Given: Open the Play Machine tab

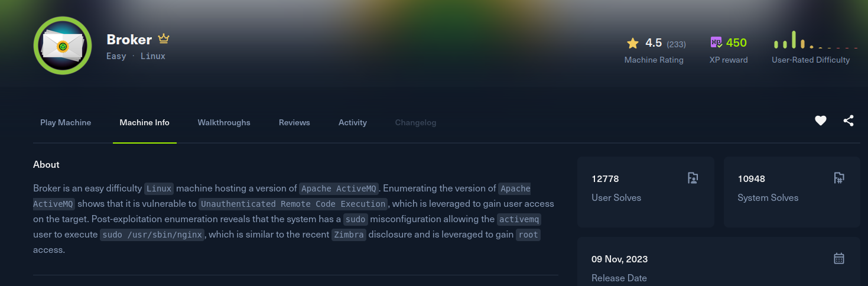Looking at the screenshot, I should click(x=66, y=122).
